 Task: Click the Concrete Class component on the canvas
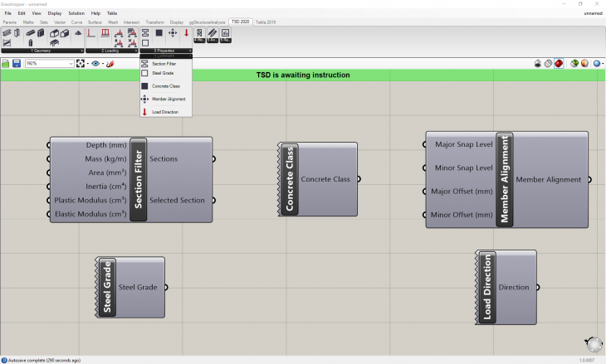[318, 179]
